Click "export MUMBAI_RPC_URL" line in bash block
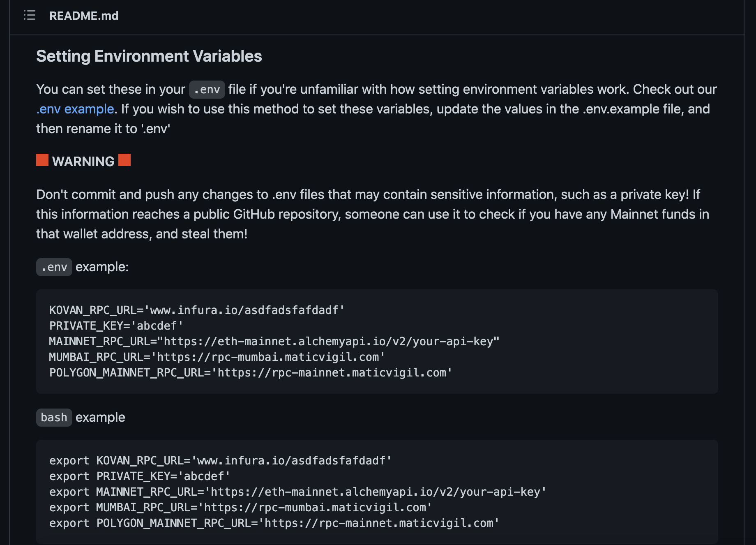 [240, 507]
